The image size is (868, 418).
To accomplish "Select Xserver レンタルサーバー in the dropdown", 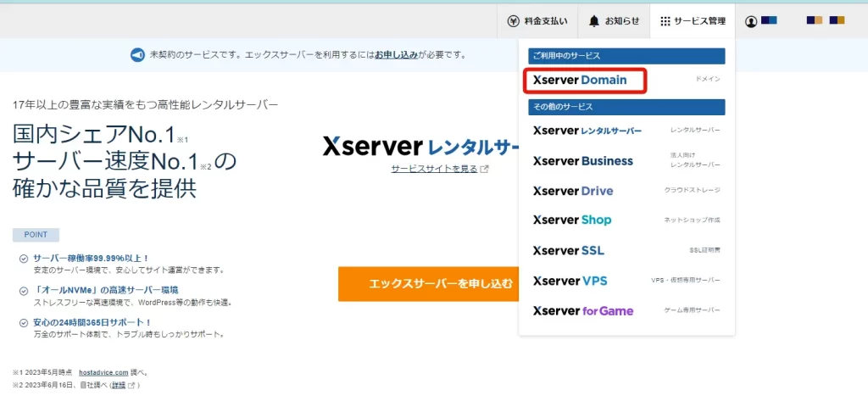I will point(587,131).
